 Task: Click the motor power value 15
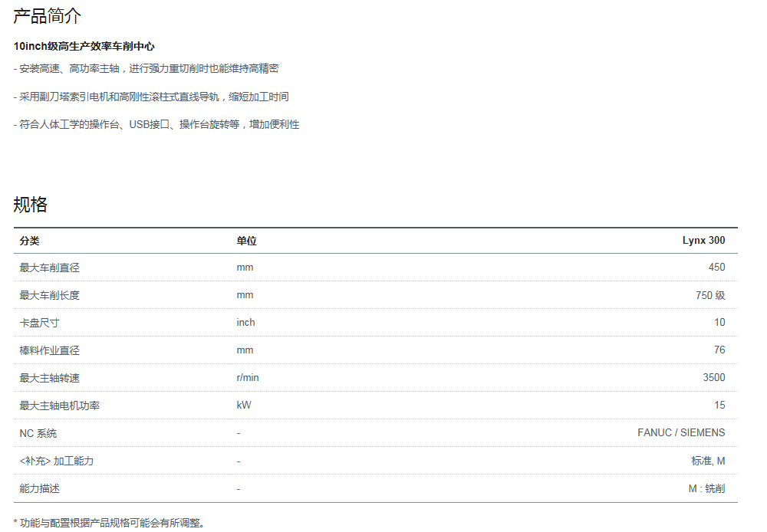click(719, 405)
